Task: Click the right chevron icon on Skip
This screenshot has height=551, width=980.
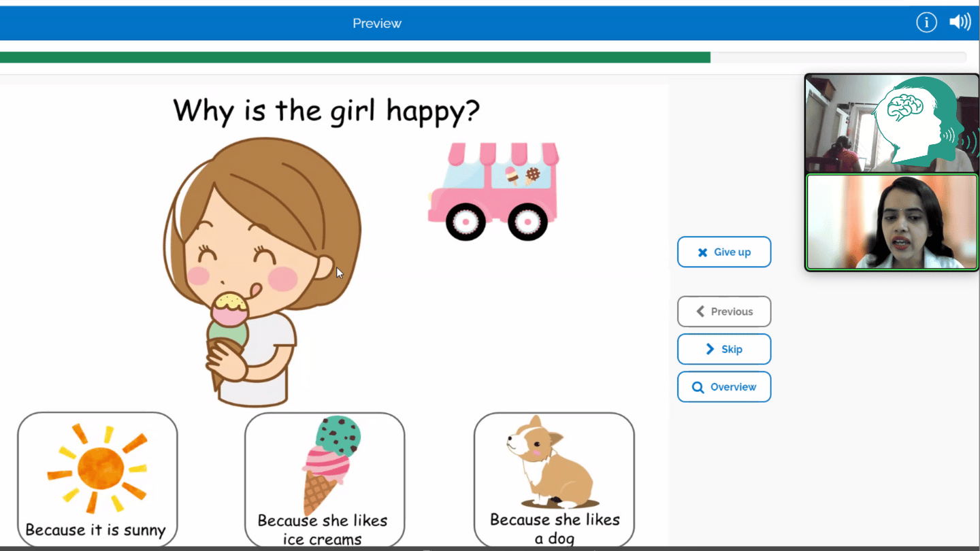Action: click(x=710, y=349)
